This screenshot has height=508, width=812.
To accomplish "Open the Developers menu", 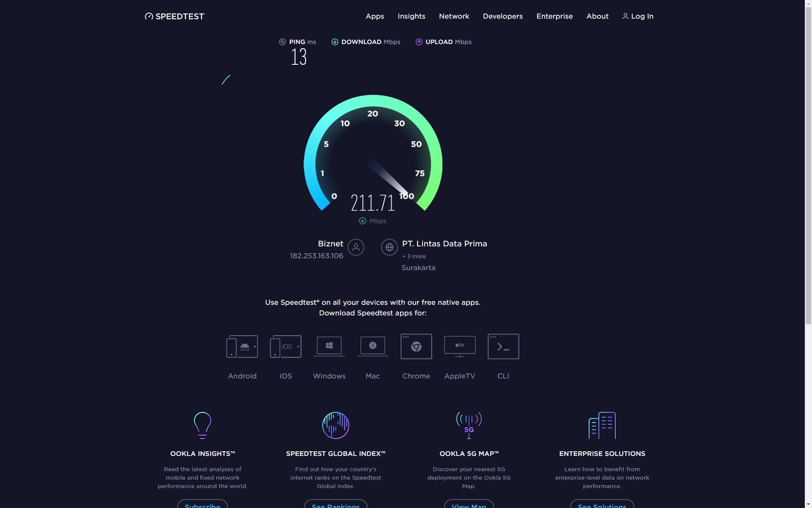I will tap(503, 16).
